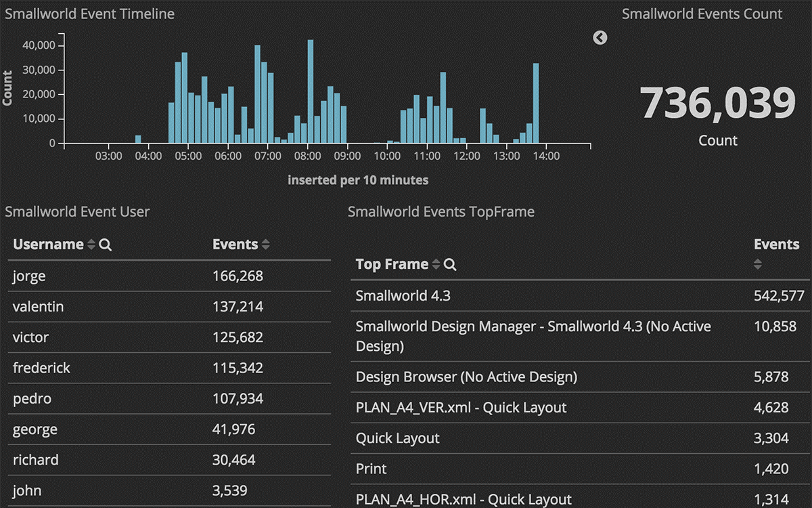Screen dimensions: 812x508
Task: Select the george username row
Action: point(169,429)
